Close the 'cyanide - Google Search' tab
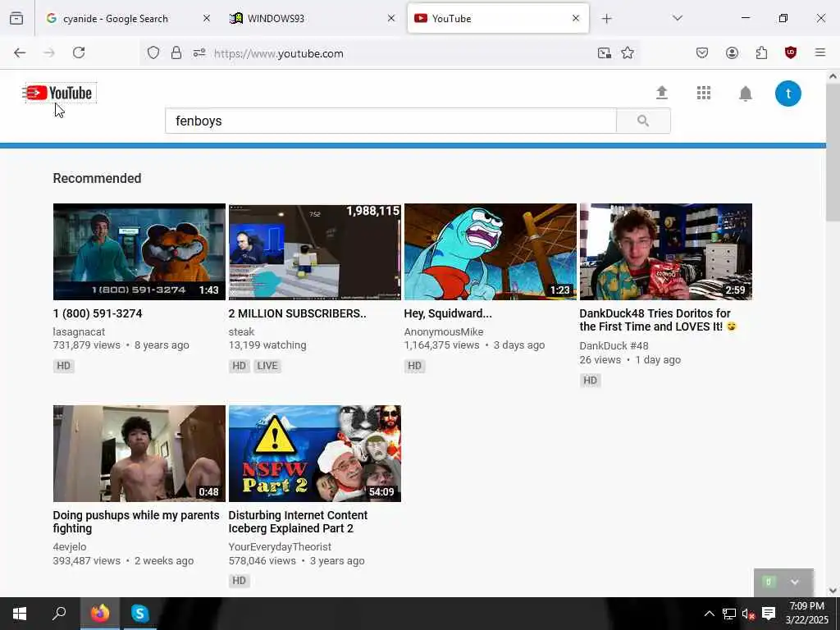840x630 pixels. pos(207,18)
